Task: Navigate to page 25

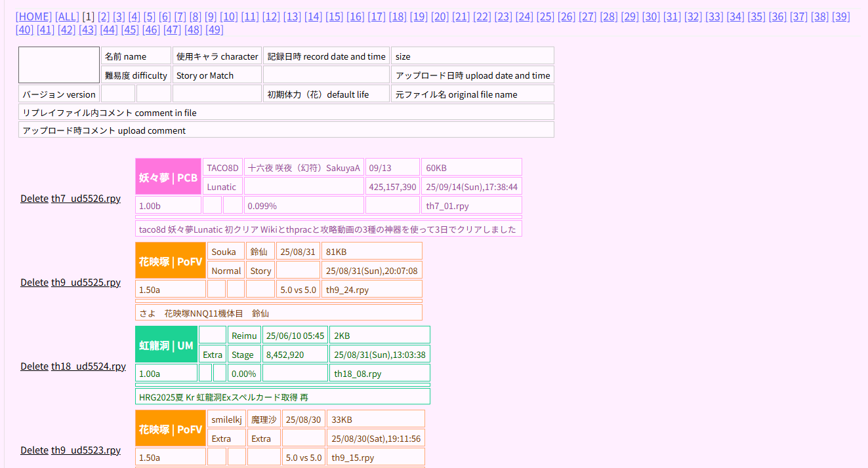Action: coord(545,16)
